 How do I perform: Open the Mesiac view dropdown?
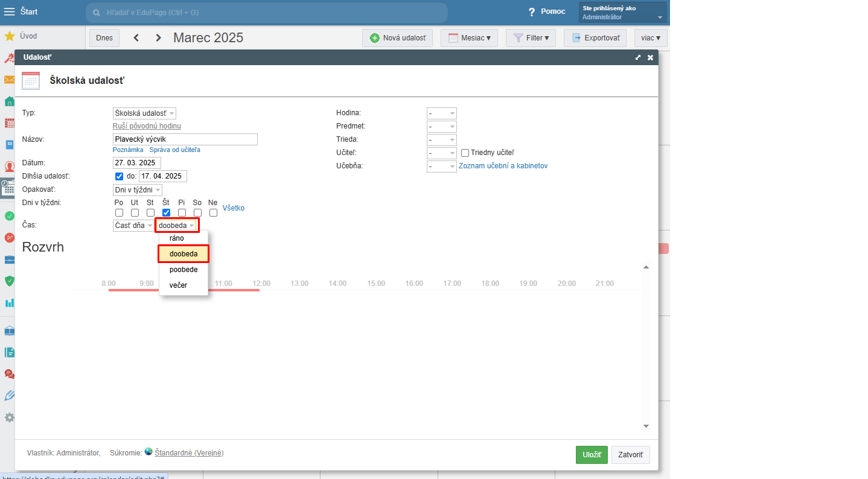pos(469,38)
